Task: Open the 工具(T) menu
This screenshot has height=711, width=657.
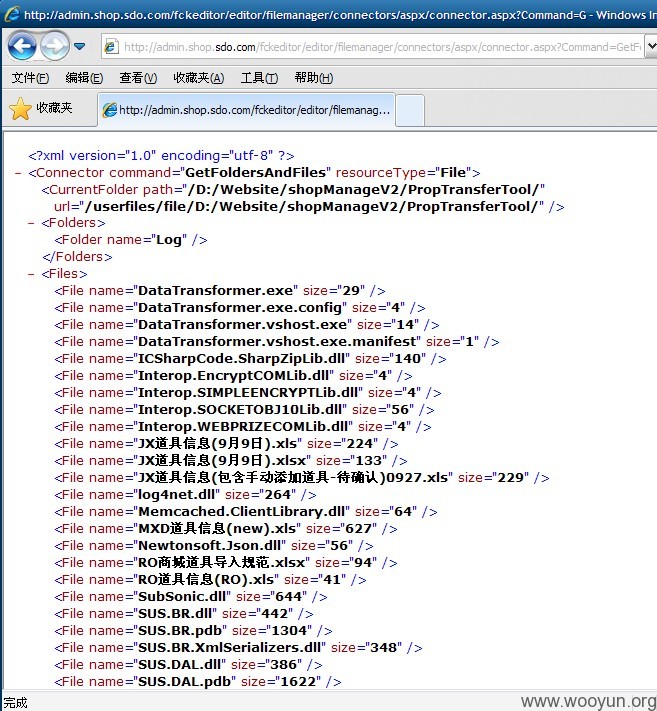Action: [259, 78]
